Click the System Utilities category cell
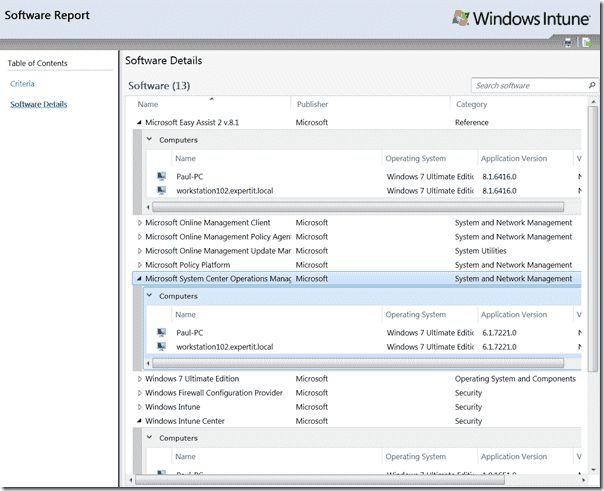Viewport: 604px width, 491px height. pyautogui.click(x=480, y=251)
